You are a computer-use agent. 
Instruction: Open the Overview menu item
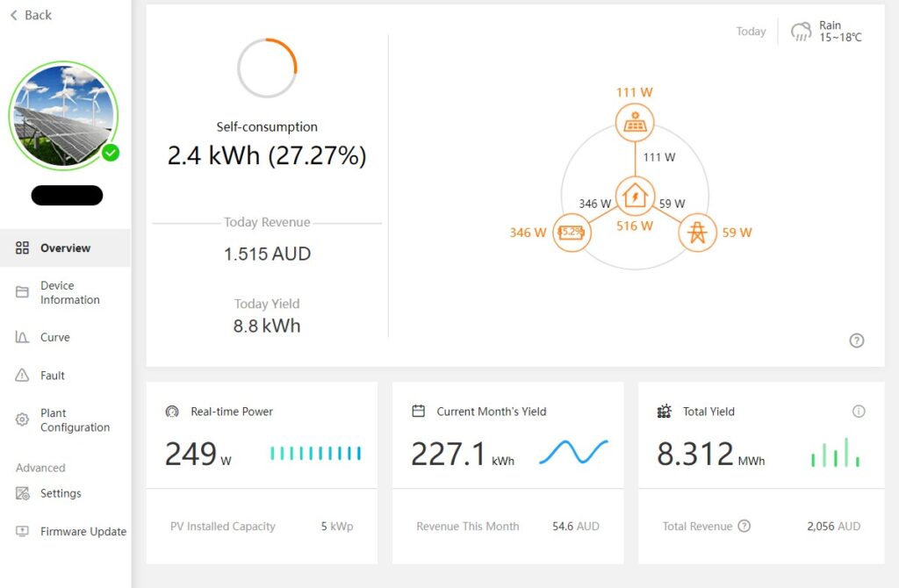(x=65, y=248)
